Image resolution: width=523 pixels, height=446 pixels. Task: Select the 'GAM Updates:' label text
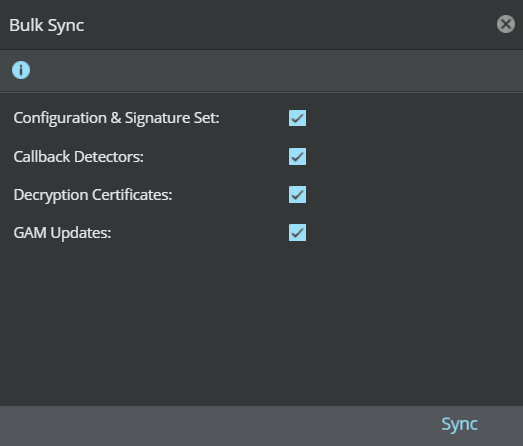pos(62,233)
